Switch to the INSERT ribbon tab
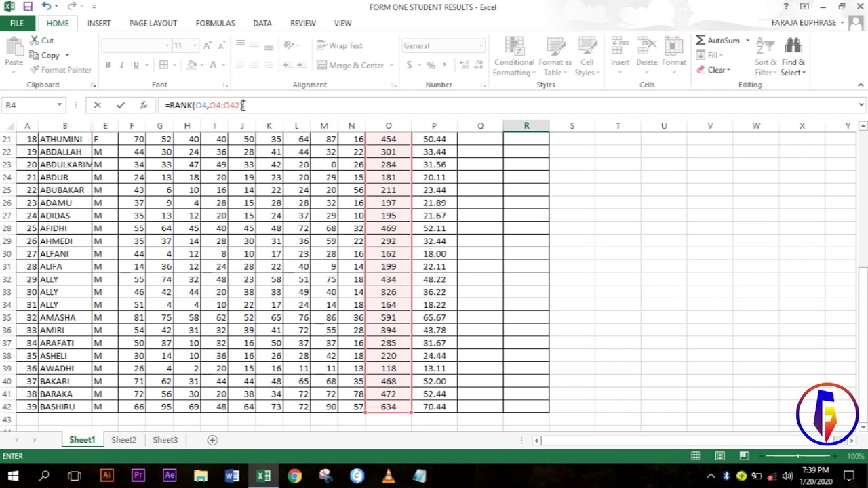Viewport: 868px width, 488px height. click(99, 23)
